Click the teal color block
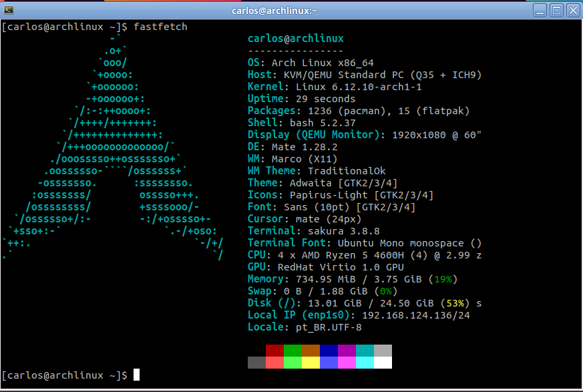Image resolution: width=583 pixels, height=392 pixels. click(x=365, y=351)
